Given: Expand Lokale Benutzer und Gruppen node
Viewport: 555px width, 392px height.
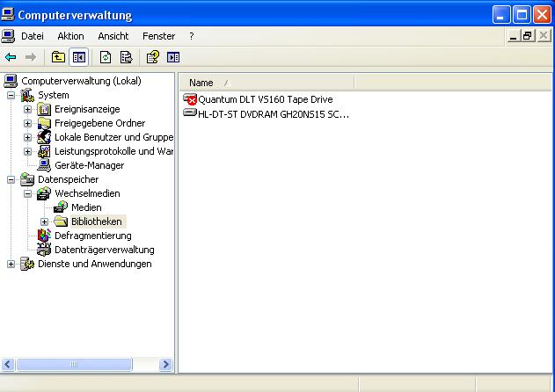Looking at the screenshot, I should tap(27, 137).
